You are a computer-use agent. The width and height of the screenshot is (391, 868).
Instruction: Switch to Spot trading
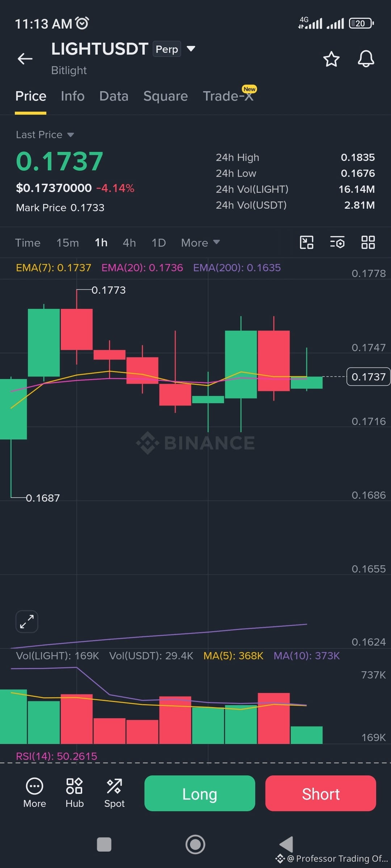click(114, 793)
